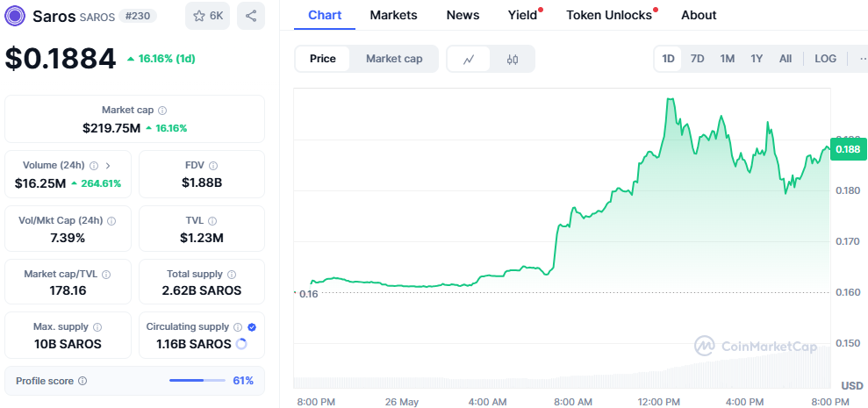Click the $16.25M volume value
The width and height of the screenshot is (868, 408).
coord(39,183)
